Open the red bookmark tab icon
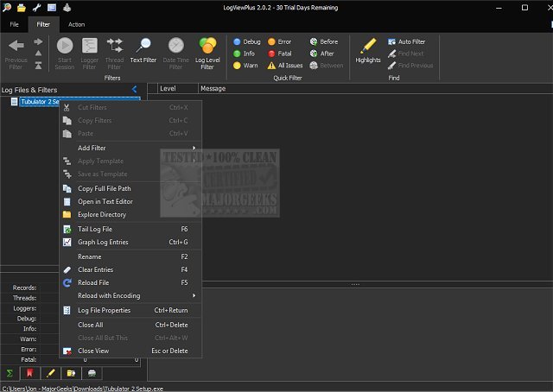Viewport: 553px width, 392px height. (x=29, y=373)
